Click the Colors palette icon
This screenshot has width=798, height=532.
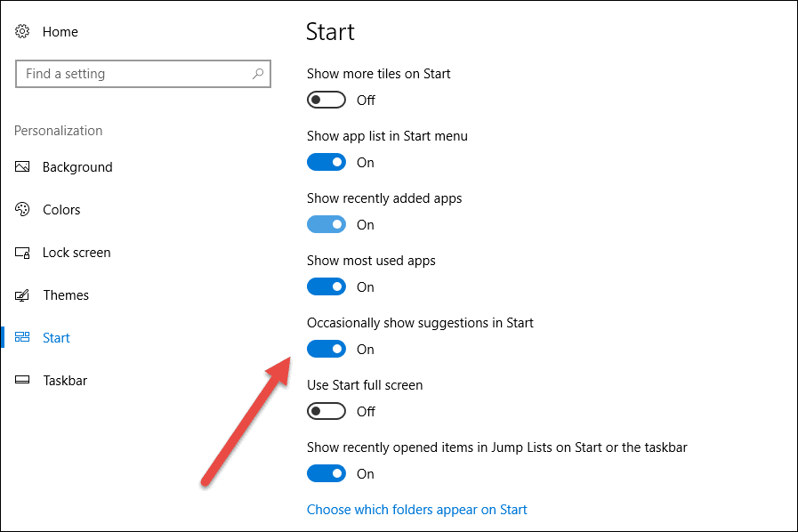[x=22, y=209]
